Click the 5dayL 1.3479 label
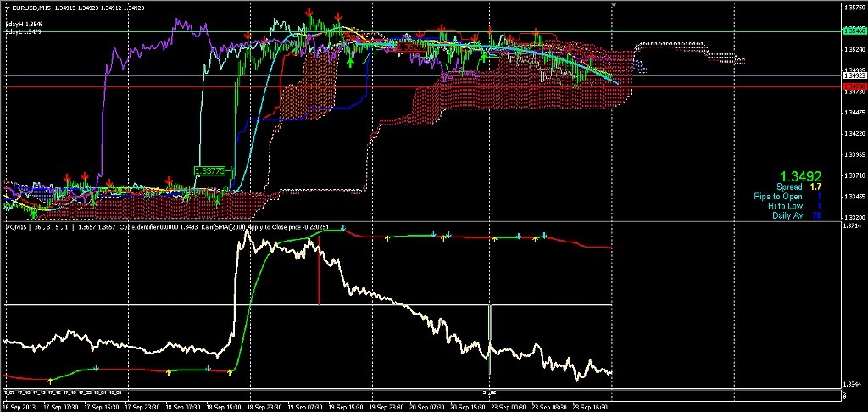Screen dimensions: 868x412 click(23, 32)
